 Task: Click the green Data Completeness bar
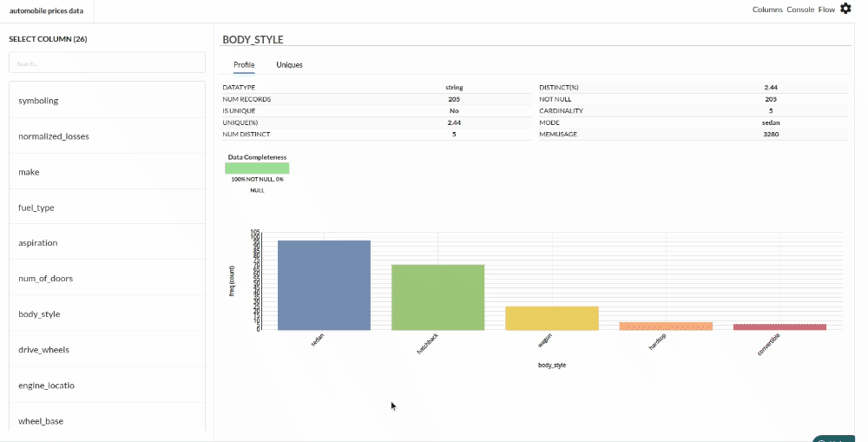[x=257, y=168]
